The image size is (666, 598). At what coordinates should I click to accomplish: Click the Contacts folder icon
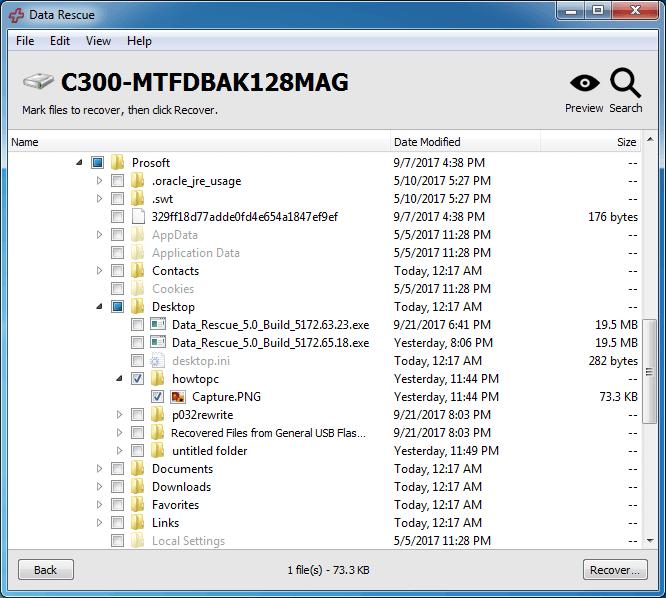click(137, 271)
